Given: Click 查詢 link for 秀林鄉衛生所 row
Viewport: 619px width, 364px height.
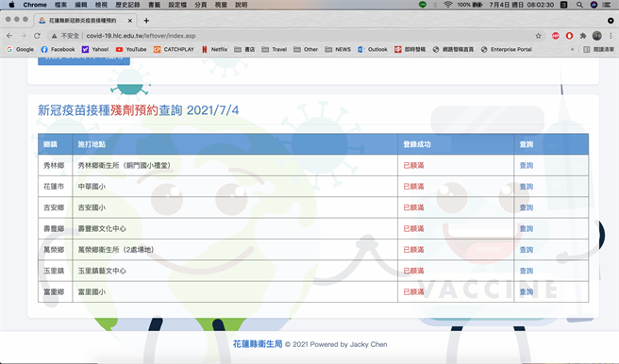Looking at the screenshot, I should 527,165.
